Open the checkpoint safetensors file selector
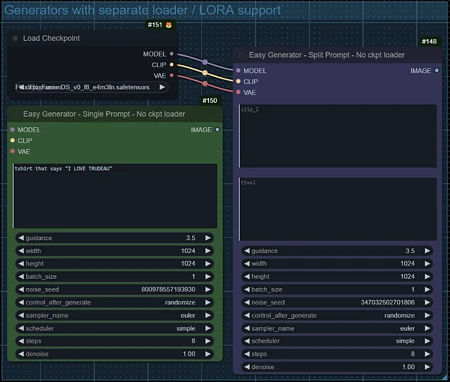This screenshot has width=450, height=382. 91,87
